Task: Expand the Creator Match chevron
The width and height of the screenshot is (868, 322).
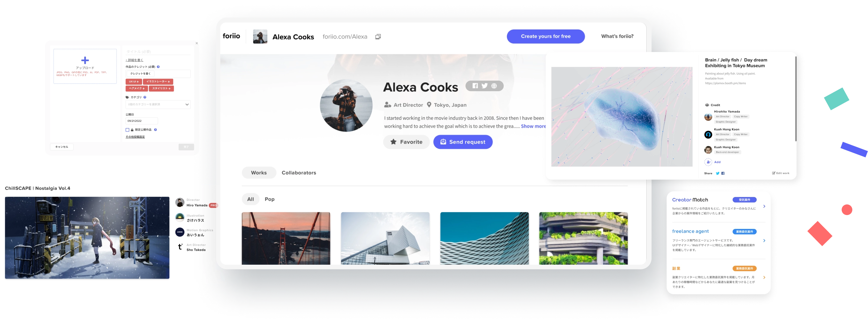Action: [x=764, y=206]
